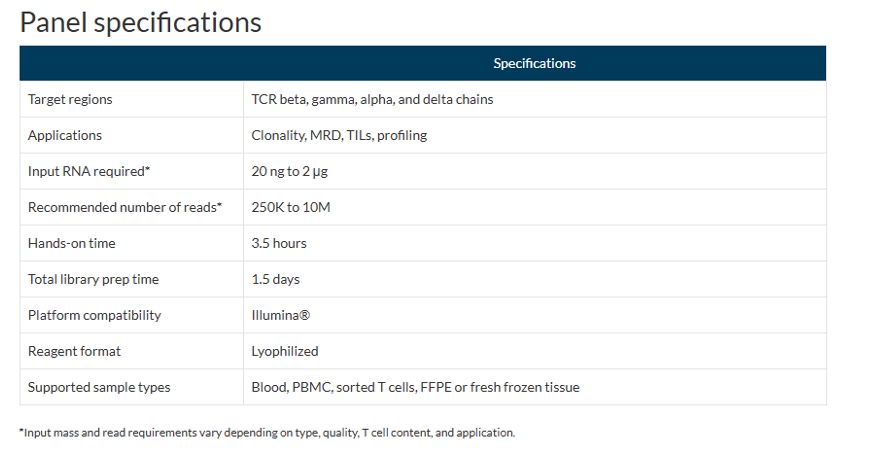Viewport: 872px width, 462px height.
Task: Select the Applications row label
Action: tap(65, 135)
